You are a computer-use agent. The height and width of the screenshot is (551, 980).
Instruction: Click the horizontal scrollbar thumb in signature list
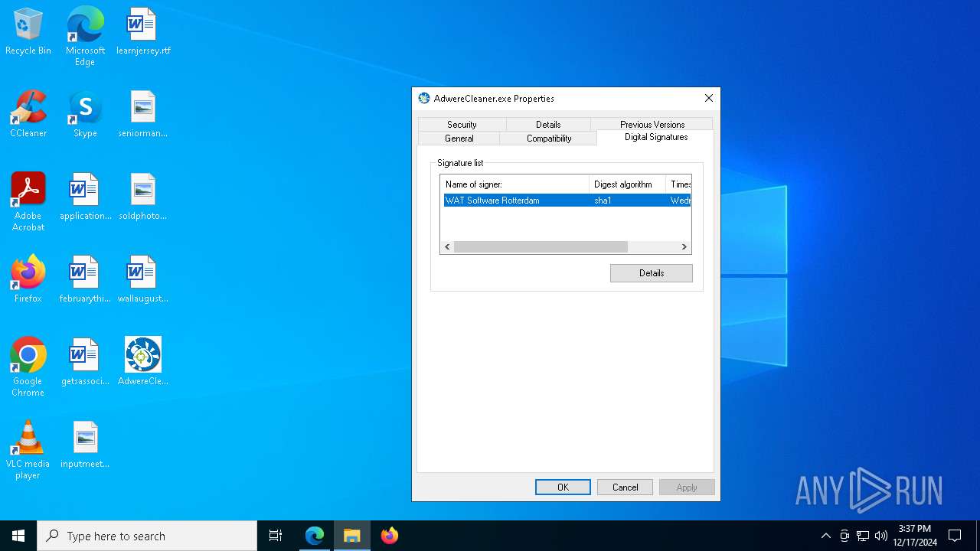coord(541,246)
